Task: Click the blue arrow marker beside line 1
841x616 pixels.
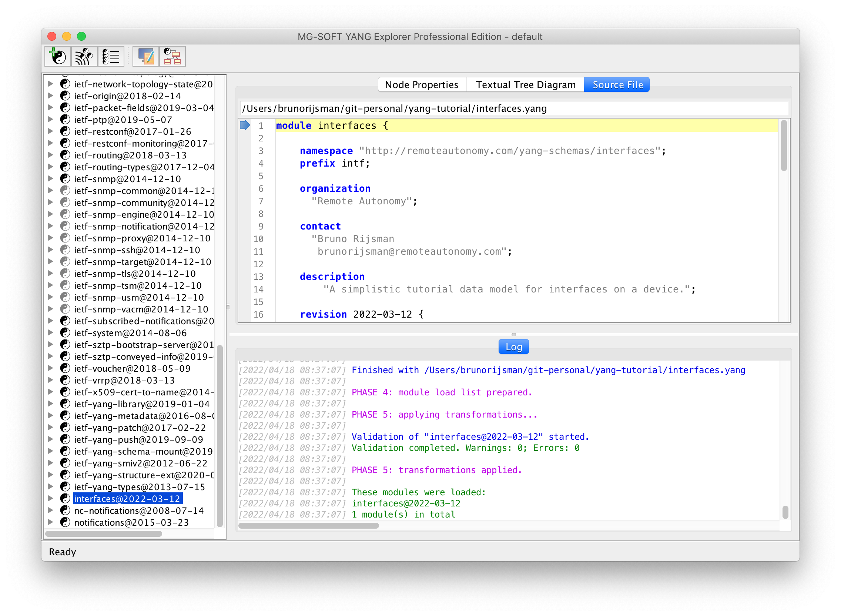Action: click(x=245, y=125)
